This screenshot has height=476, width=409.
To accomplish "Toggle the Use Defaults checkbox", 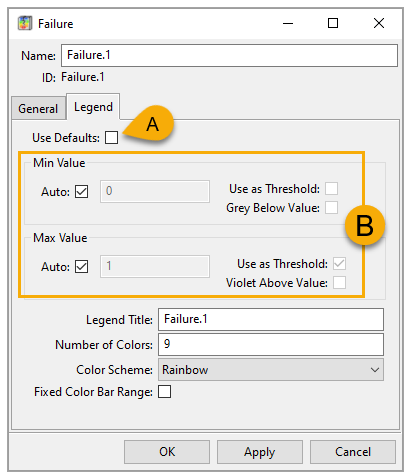I will point(111,137).
